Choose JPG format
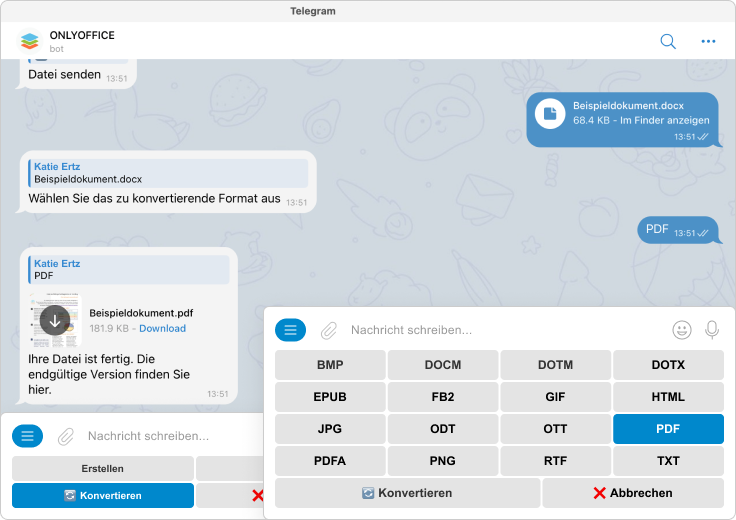736x520 pixels. [x=330, y=428]
